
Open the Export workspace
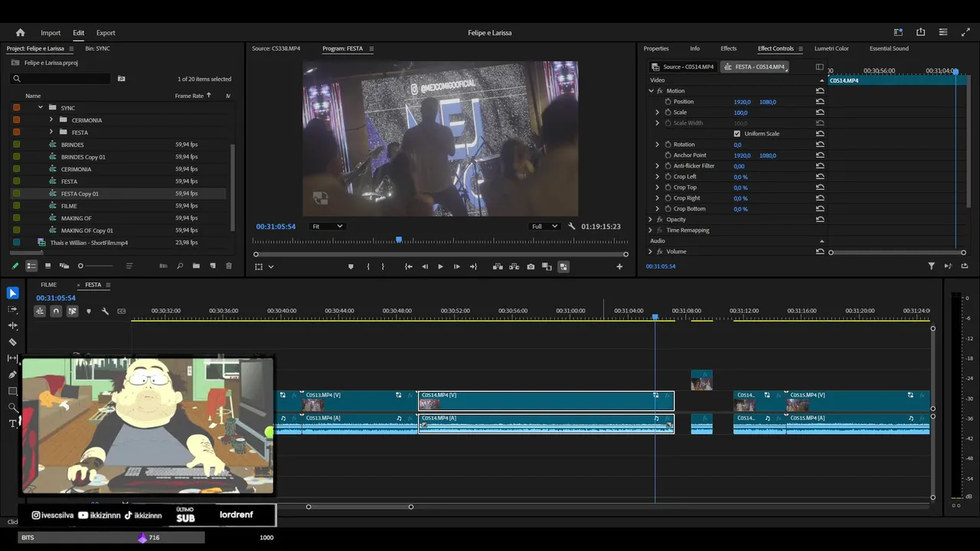click(106, 33)
